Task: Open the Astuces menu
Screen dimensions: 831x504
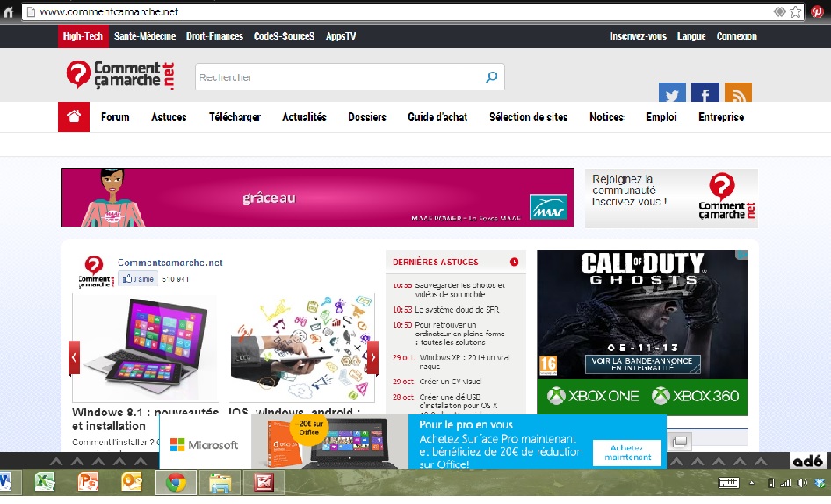Action: (169, 117)
